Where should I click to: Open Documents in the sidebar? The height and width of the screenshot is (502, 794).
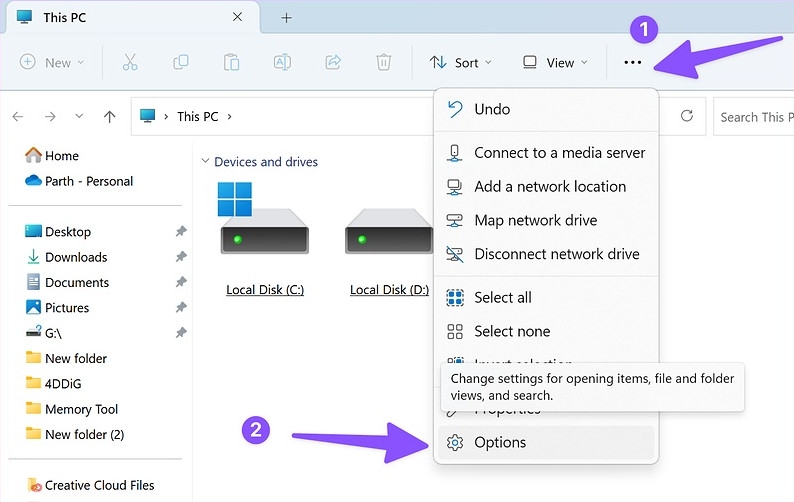pos(67,282)
